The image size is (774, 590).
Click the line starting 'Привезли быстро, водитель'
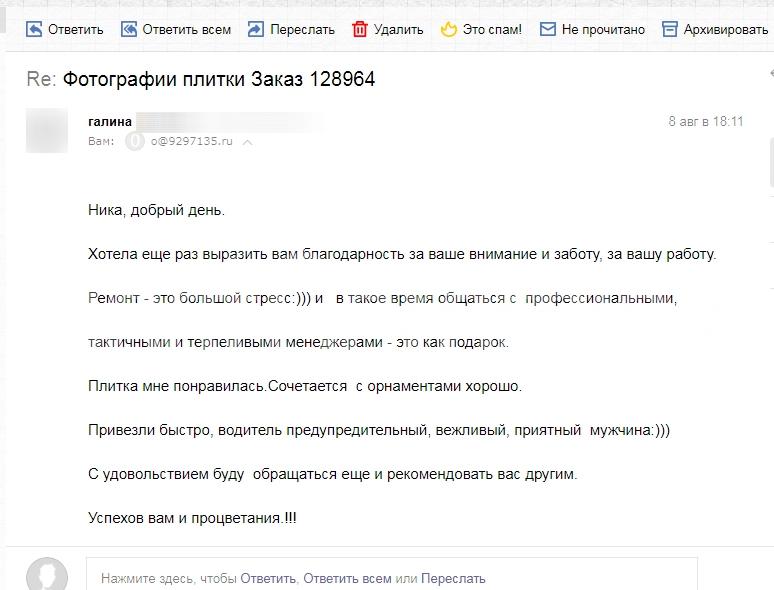point(379,430)
